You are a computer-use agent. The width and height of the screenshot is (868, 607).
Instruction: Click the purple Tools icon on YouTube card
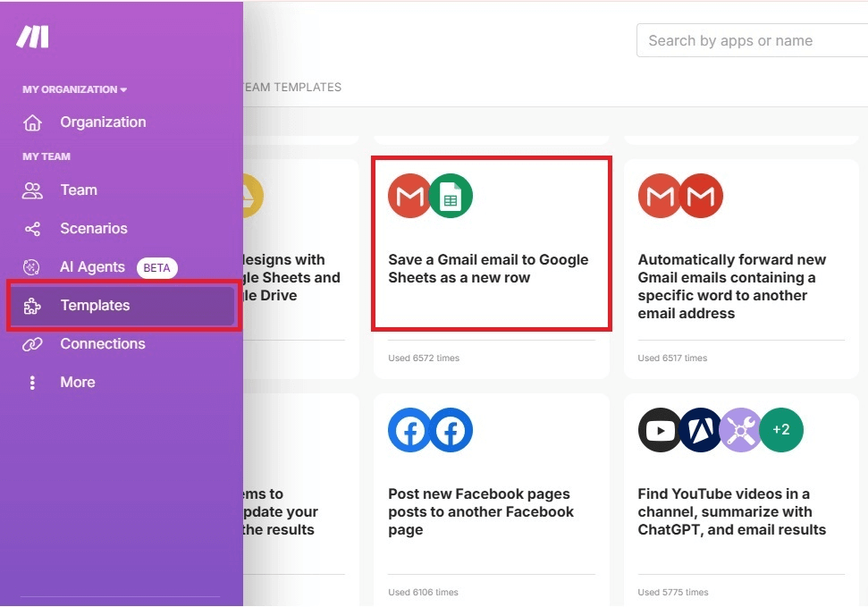click(x=741, y=430)
